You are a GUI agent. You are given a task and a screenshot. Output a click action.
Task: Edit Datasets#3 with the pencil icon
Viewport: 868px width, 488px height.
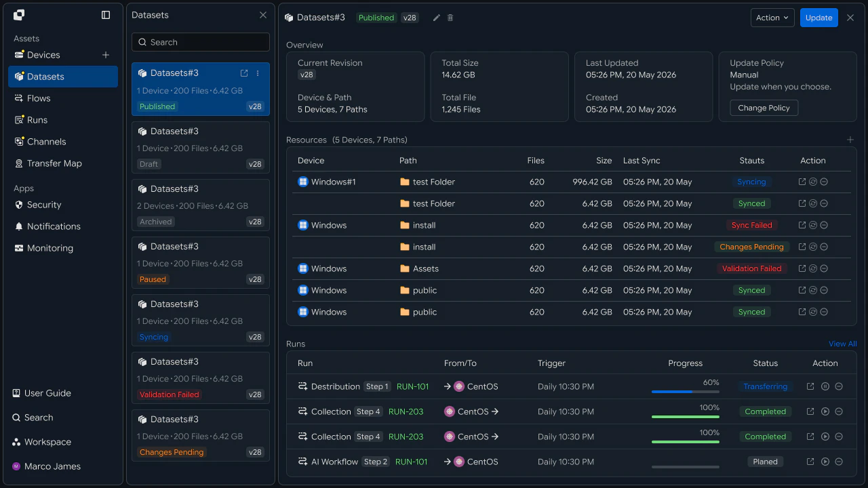click(x=437, y=18)
